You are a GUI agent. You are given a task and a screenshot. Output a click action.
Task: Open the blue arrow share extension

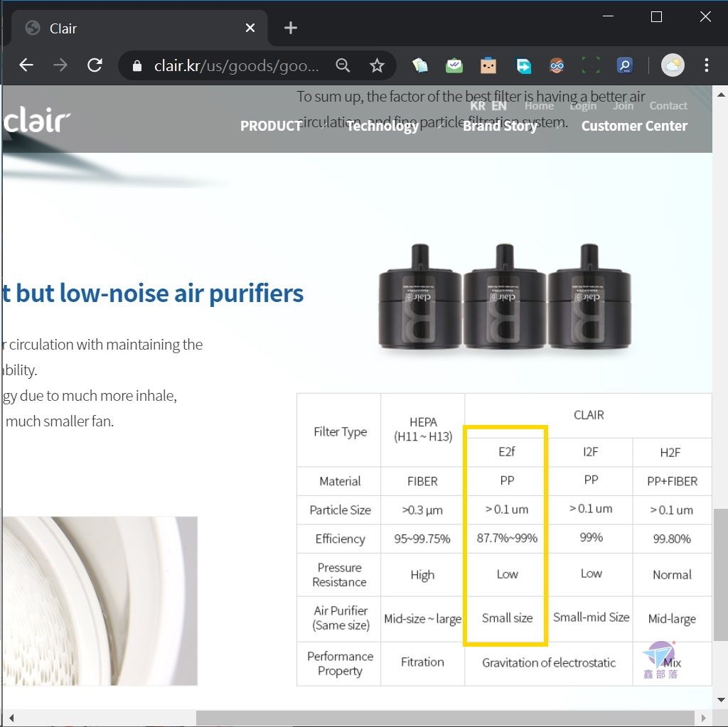click(x=523, y=65)
